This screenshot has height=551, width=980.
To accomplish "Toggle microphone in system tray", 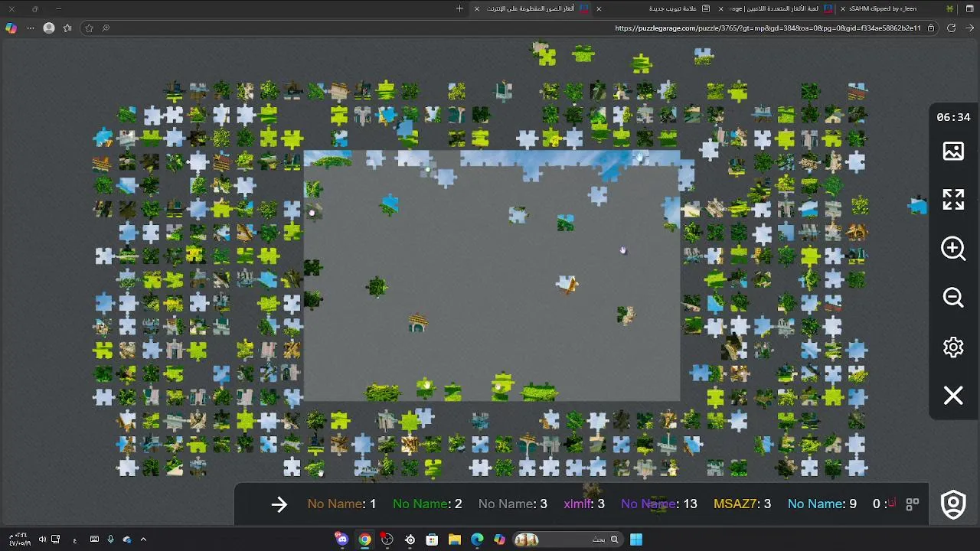I will click(110, 540).
